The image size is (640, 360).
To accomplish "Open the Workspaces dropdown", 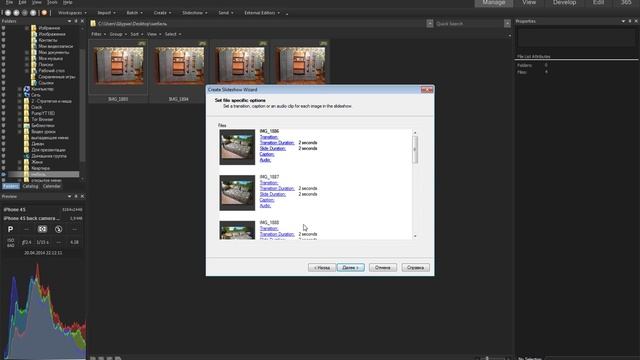I will coord(72,13).
